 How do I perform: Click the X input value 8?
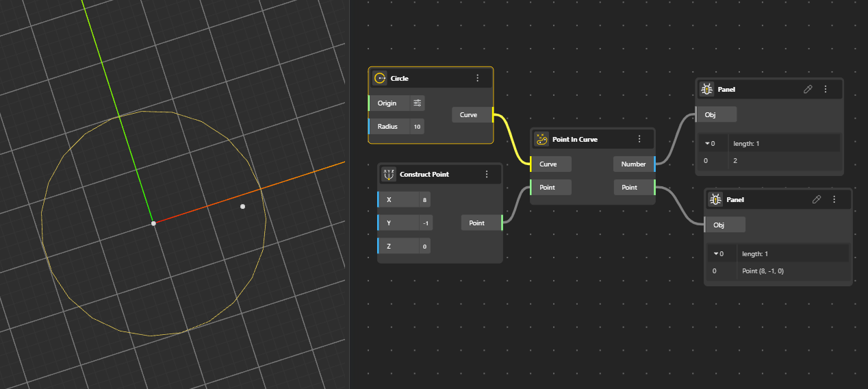pyautogui.click(x=424, y=200)
